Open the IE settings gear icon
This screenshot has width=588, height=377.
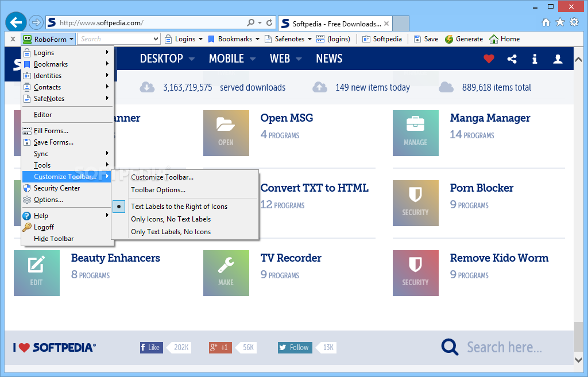coord(574,22)
